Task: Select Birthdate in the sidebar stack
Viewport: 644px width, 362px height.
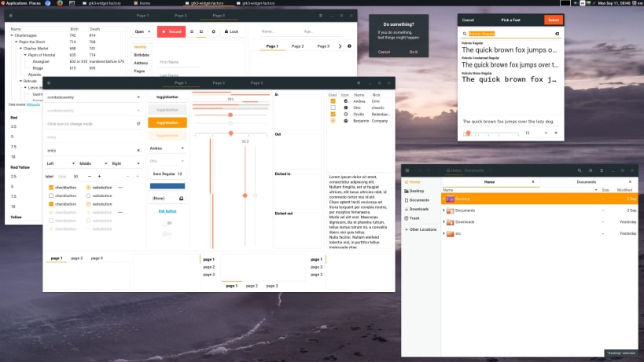Action: pyautogui.click(x=142, y=55)
